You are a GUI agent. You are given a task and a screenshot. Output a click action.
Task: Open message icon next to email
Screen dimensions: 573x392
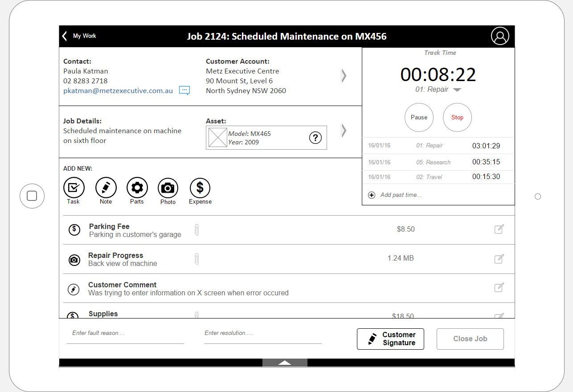click(x=184, y=90)
